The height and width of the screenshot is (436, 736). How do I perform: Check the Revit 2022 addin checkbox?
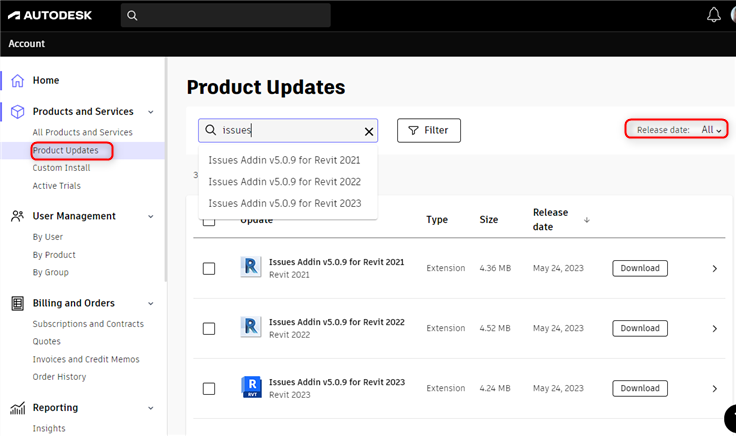209,328
